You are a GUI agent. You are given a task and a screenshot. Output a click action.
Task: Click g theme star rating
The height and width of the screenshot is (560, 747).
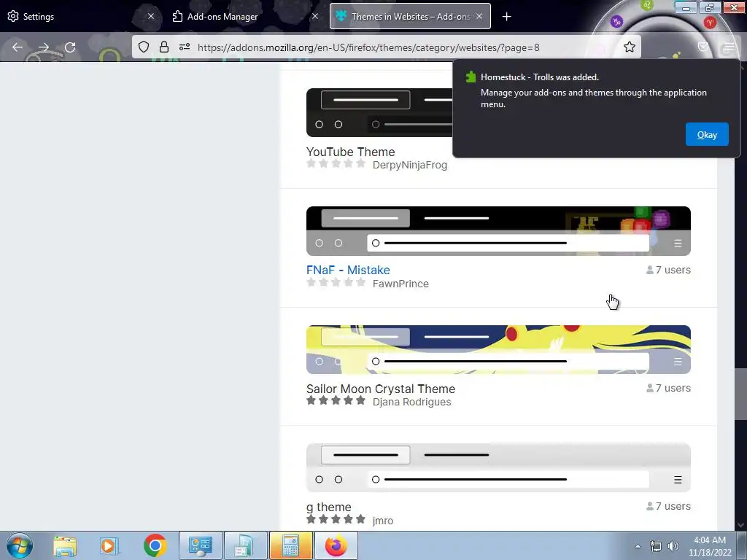tap(336, 519)
